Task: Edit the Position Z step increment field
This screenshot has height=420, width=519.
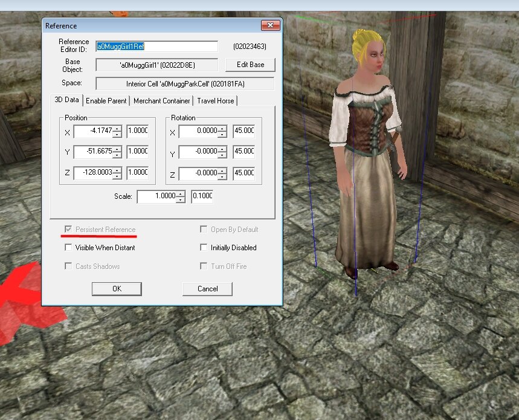Action: (x=138, y=172)
